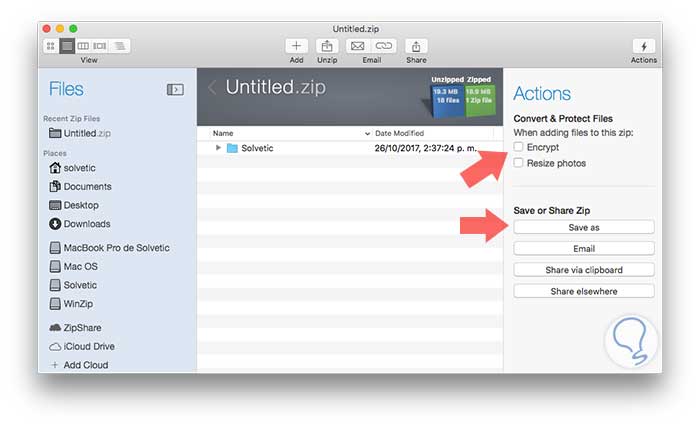Select the Solvetic volume in sidebar
This screenshot has height=427, width=700.
73,285
